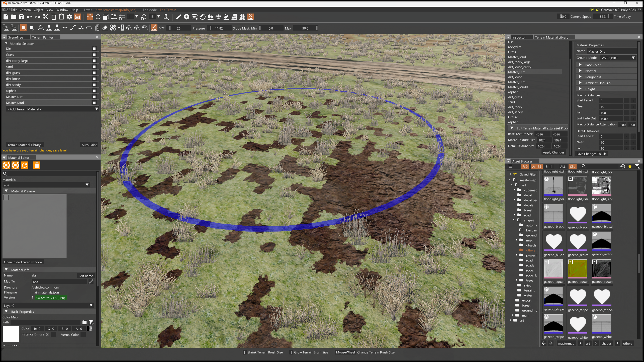The width and height of the screenshot is (644, 362).
Task: Toggle the Instance Diffuse checkbox
Action: [54, 335]
